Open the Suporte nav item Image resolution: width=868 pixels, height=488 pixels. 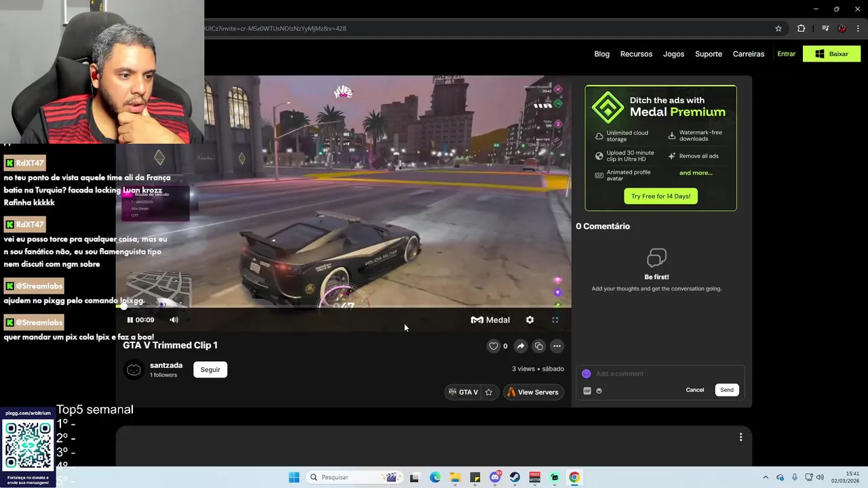[x=709, y=54]
